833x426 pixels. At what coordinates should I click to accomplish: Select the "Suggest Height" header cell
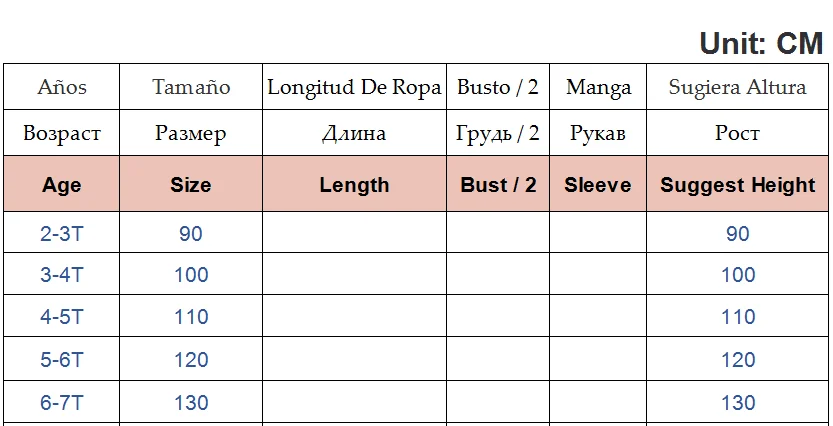click(x=737, y=185)
